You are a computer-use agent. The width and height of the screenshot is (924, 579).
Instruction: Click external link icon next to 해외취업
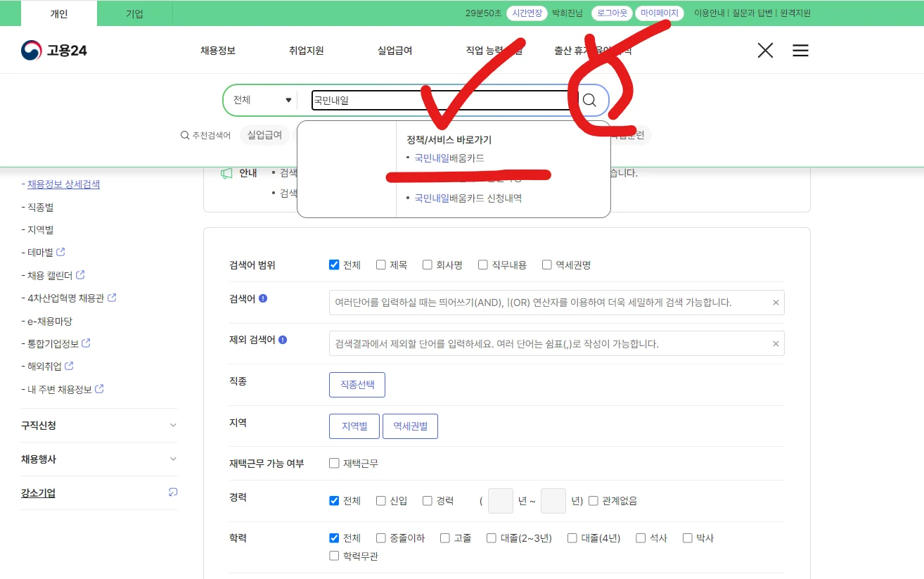pos(69,366)
